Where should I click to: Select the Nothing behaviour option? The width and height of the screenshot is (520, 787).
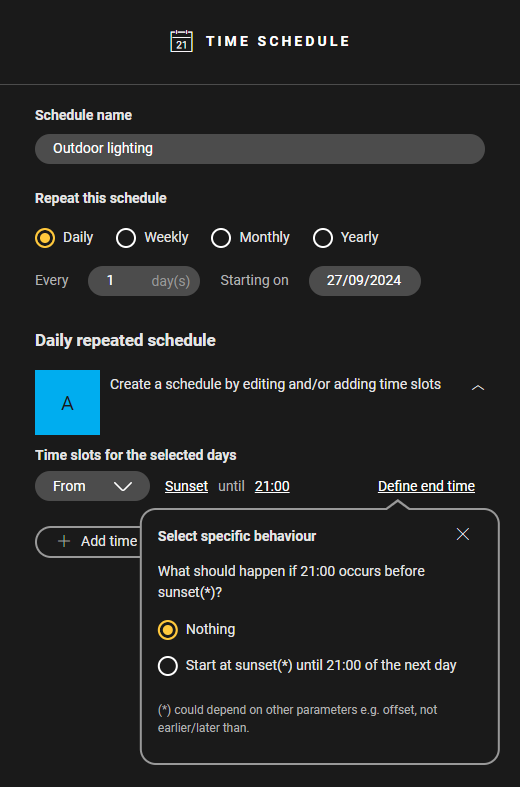(168, 630)
